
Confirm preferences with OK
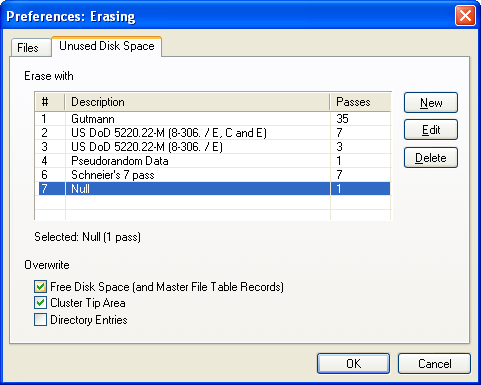click(x=353, y=363)
